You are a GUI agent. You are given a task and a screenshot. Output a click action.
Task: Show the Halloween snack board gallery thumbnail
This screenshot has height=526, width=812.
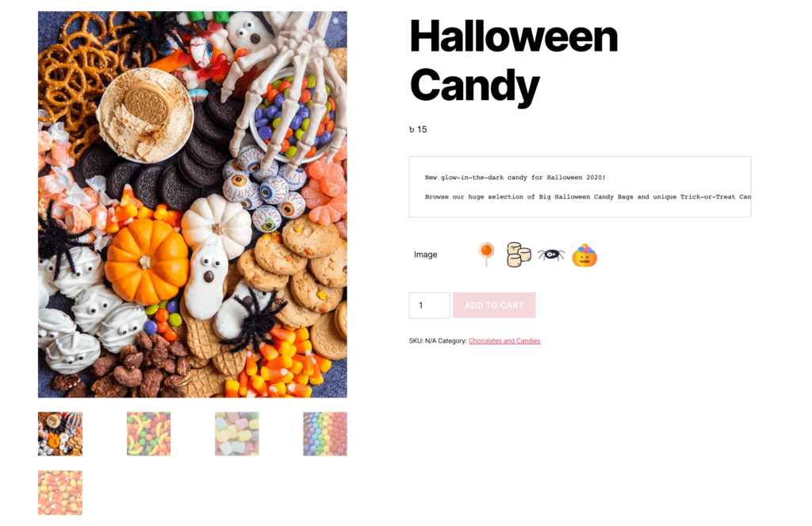60,434
